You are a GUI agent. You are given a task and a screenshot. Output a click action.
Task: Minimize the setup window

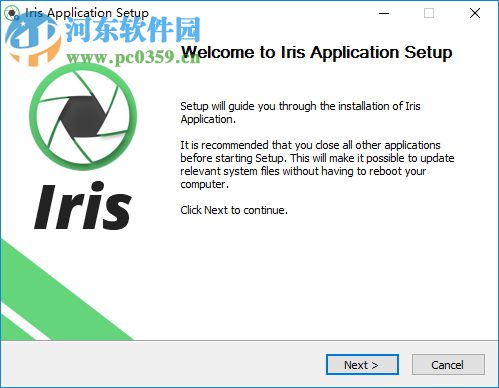tap(384, 13)
